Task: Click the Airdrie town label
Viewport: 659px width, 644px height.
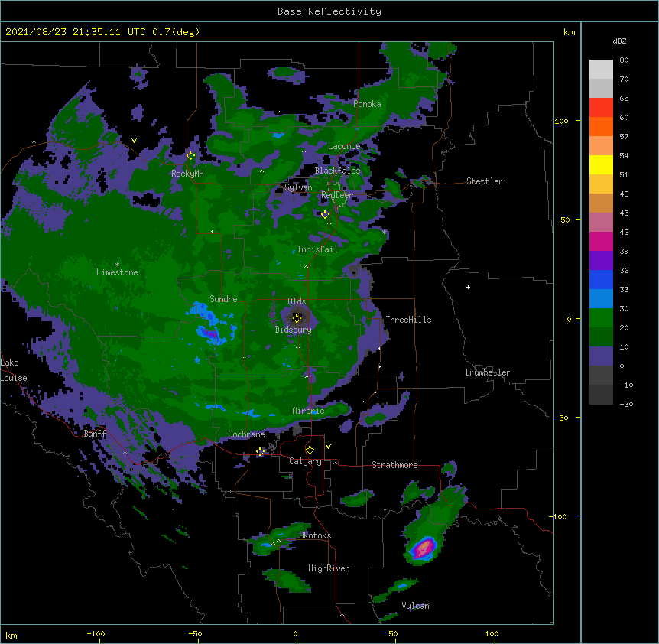Action: click(308, 411)
